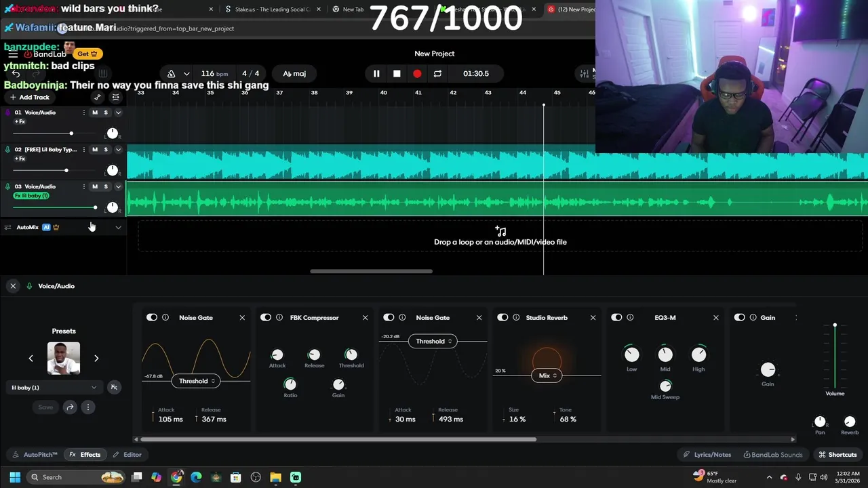Mute track 01 Voice/Audio
The width and height of the screenshot is (868, 488).
tap(95, 113)
